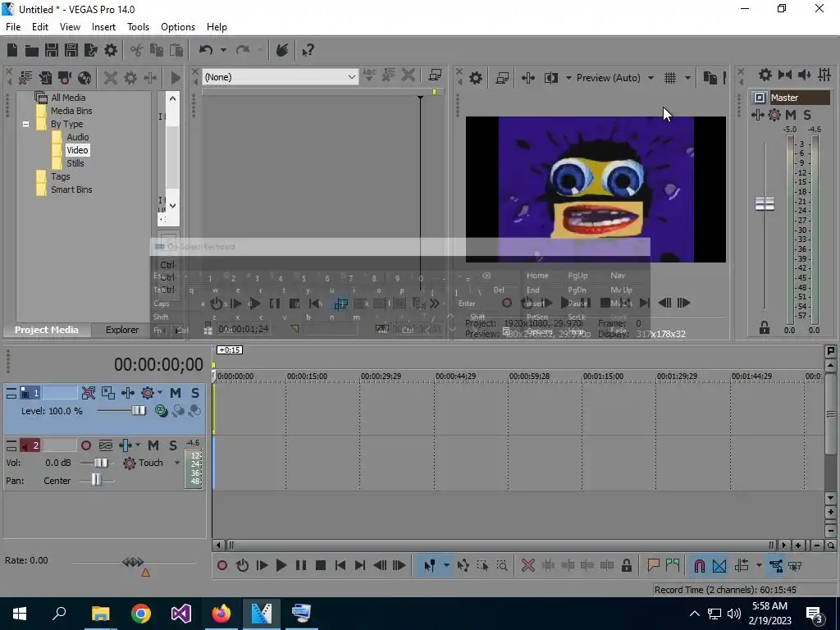Switch to the Project Media tab
The image size is (840, 630).
[47, 330]
